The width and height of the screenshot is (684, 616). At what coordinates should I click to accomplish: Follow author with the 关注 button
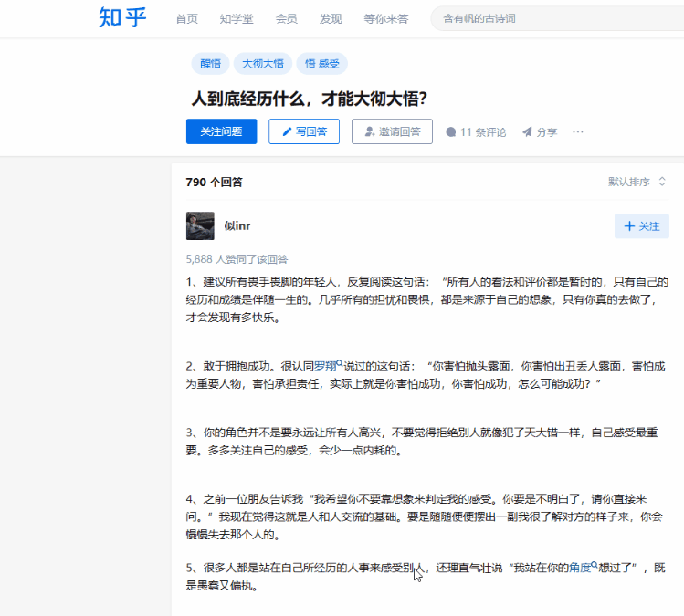click(642, 225)
